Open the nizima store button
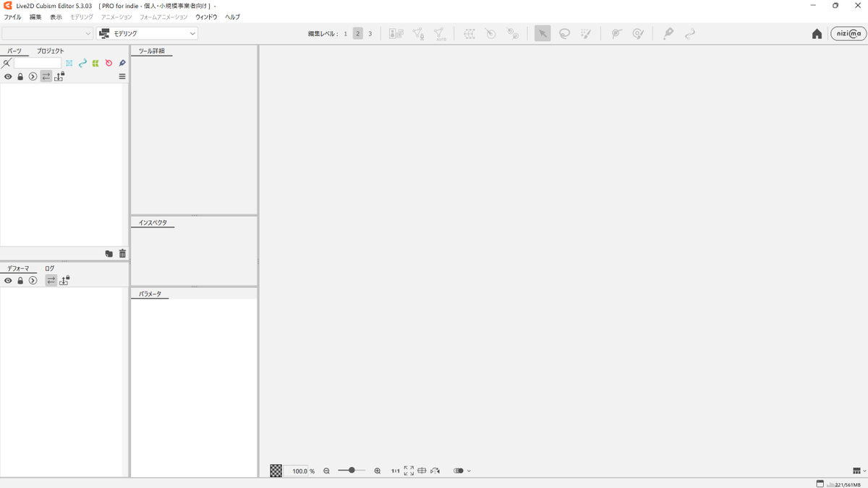 click(848, 33)
